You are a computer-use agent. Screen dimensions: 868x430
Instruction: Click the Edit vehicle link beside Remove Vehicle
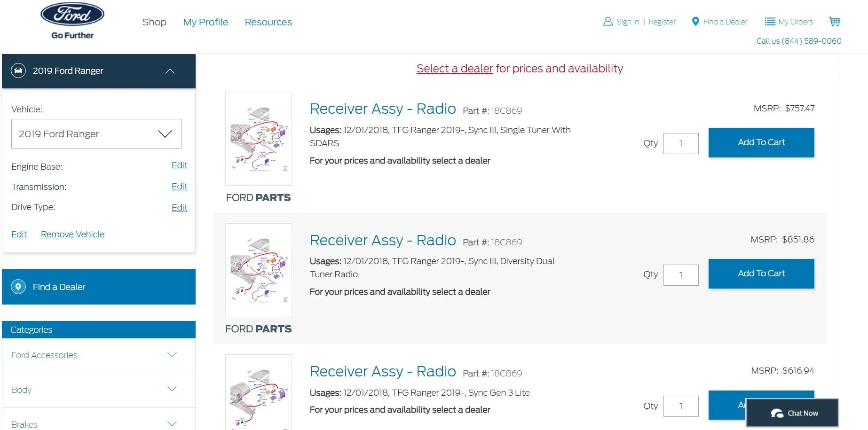(19, 234)
